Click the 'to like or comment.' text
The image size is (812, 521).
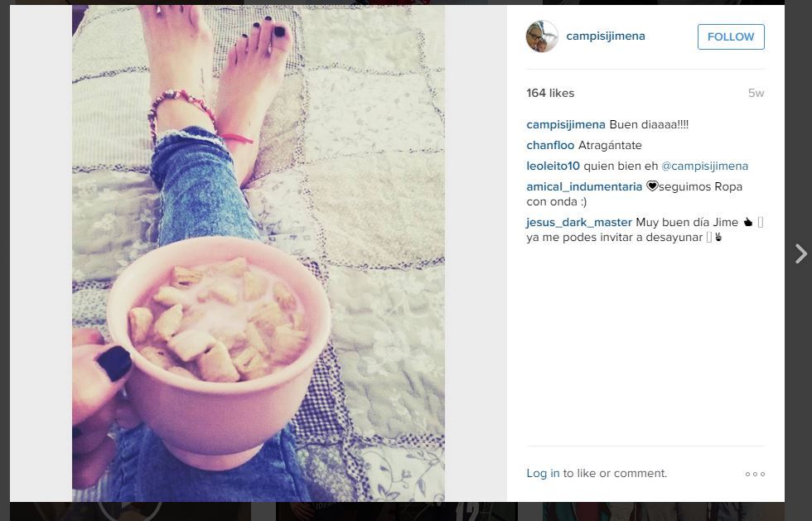[x=615, y=473]
